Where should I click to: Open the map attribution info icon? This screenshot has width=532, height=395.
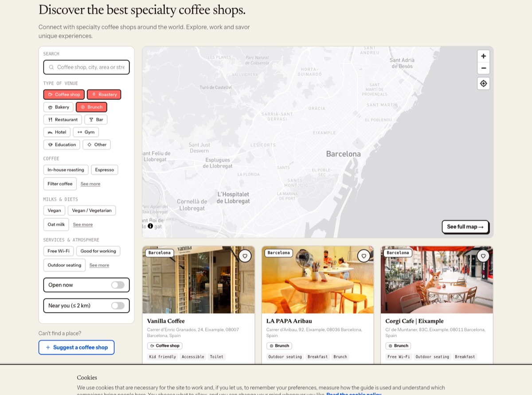click(150, 226)
